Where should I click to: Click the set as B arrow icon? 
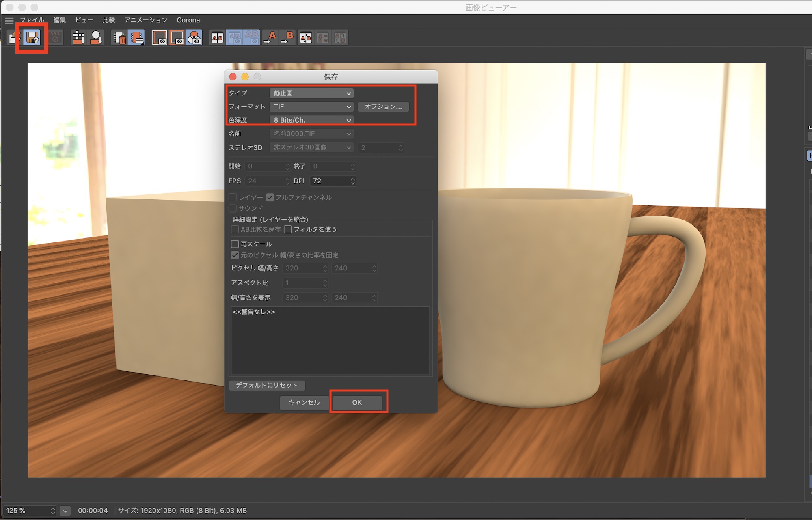287,38
